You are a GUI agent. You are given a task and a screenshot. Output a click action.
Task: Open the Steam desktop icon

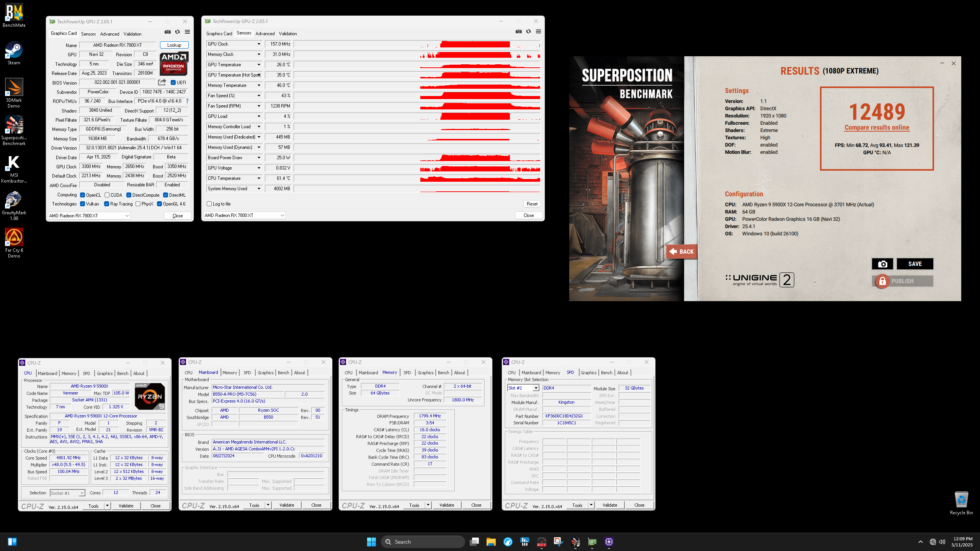click(x=14, y=54)
